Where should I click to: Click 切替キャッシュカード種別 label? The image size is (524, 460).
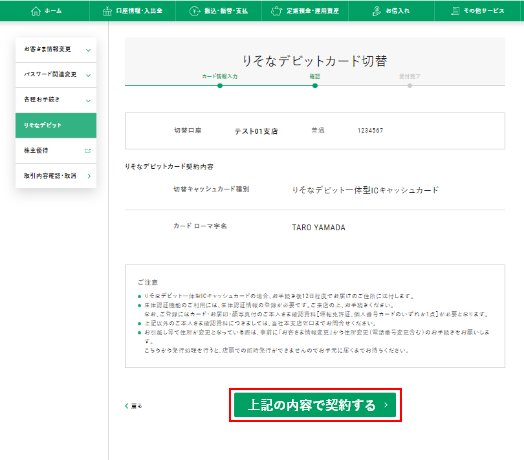(211, 189)
